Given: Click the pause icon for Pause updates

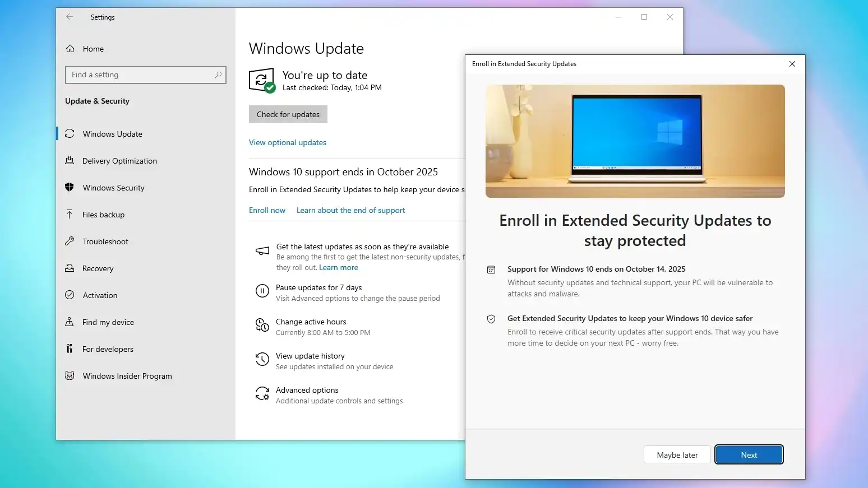Looking at the screenshot, I should point(262,291).
